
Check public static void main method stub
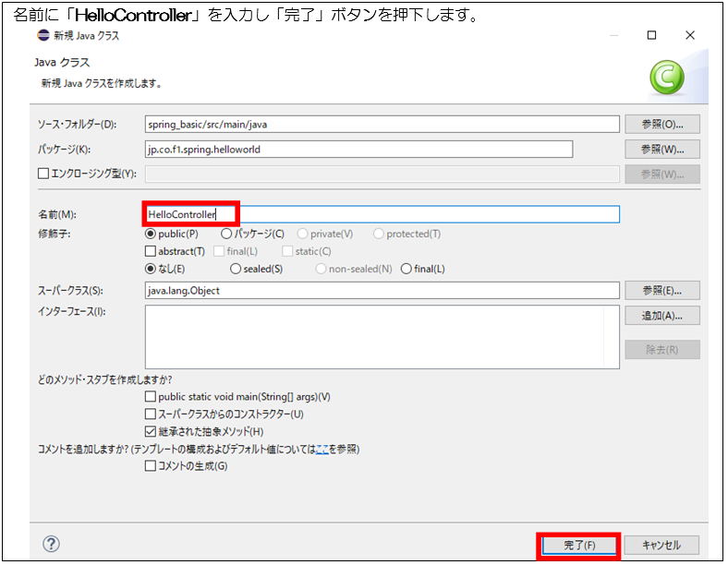pyautogui.click(x=151, y=397)
